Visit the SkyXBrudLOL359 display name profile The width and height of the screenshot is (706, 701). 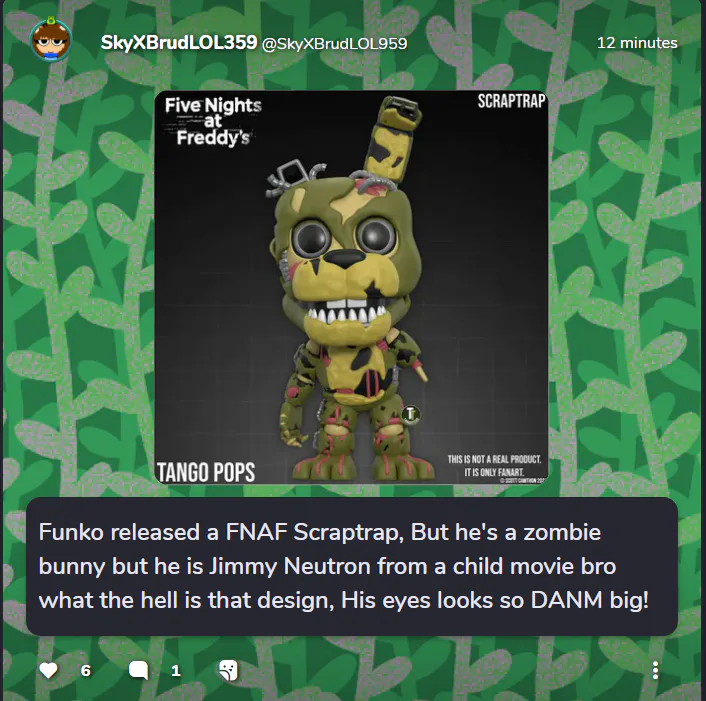pyautogui.click(x=179, y=43)
